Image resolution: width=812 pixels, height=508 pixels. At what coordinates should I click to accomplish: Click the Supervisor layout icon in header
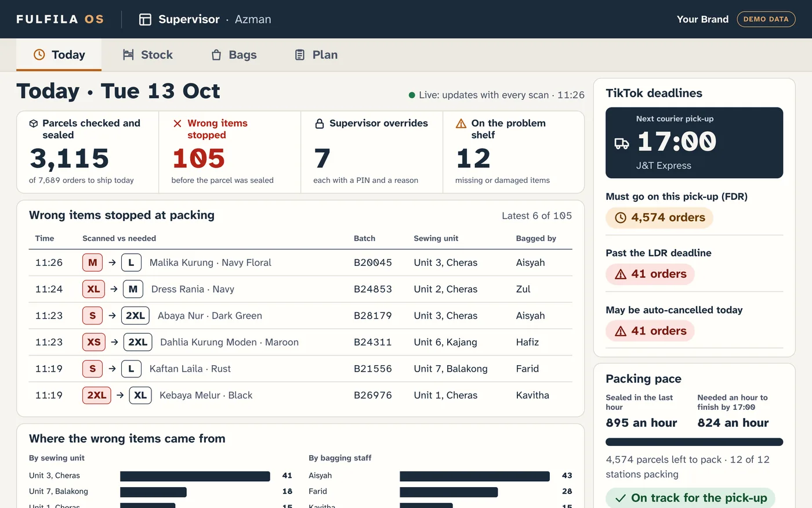[145, 20]
